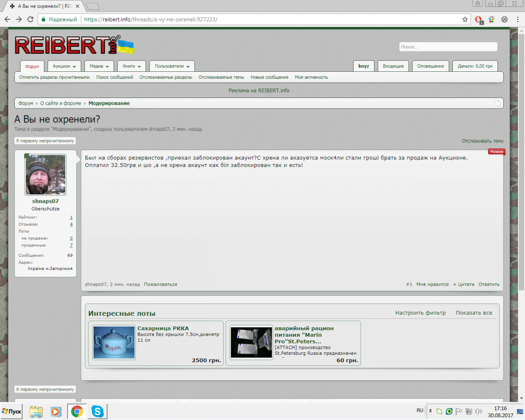Open the Сахарница РККА lot thumbnail
This screenshot has width=525, height=420.
114,343
